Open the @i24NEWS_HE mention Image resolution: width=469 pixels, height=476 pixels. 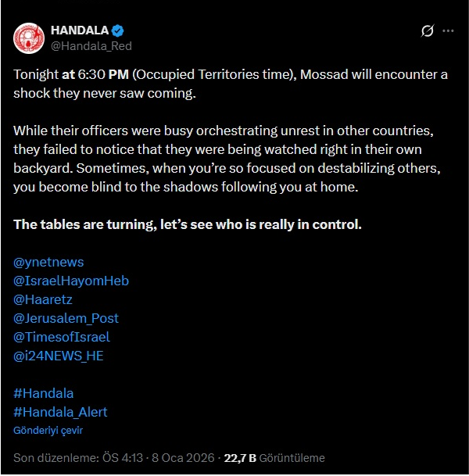[x=59, y=356]
